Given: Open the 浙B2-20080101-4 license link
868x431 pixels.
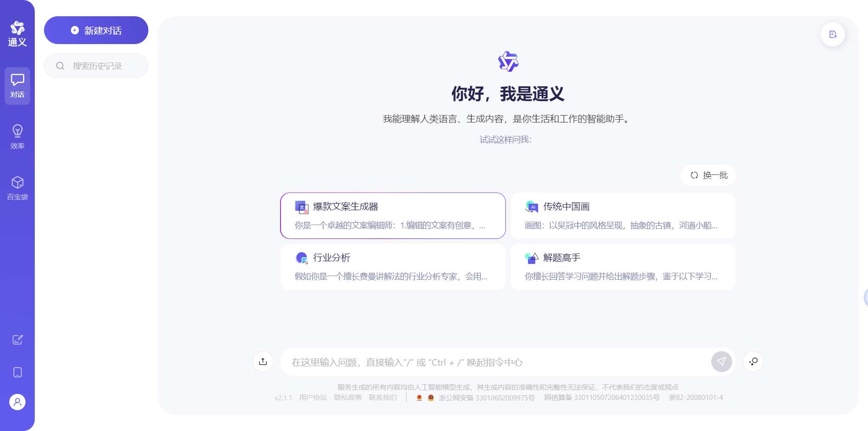Looking at the screenshot, I should coord(696,398).
